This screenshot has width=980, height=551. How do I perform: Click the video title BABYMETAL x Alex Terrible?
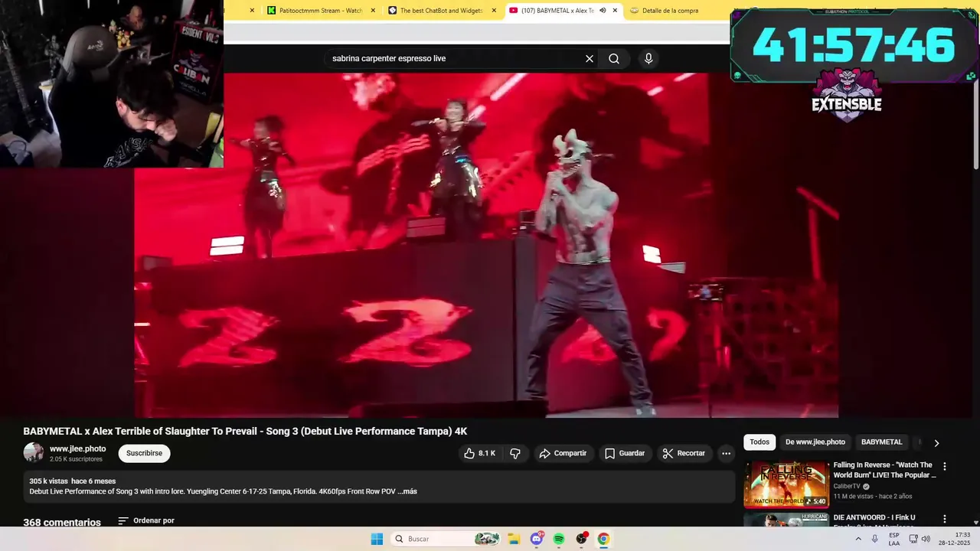coord(245,432)
